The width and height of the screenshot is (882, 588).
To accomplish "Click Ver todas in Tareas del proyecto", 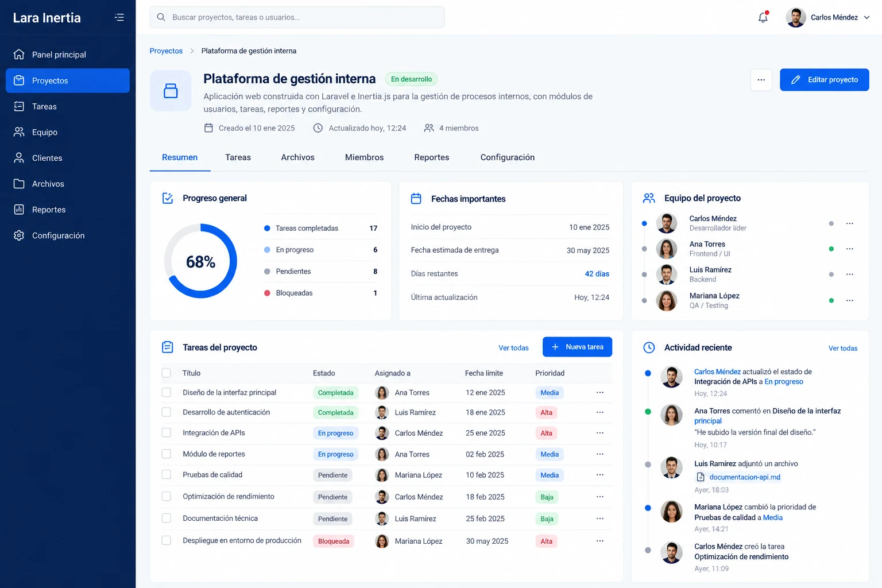I will [514, 348].
